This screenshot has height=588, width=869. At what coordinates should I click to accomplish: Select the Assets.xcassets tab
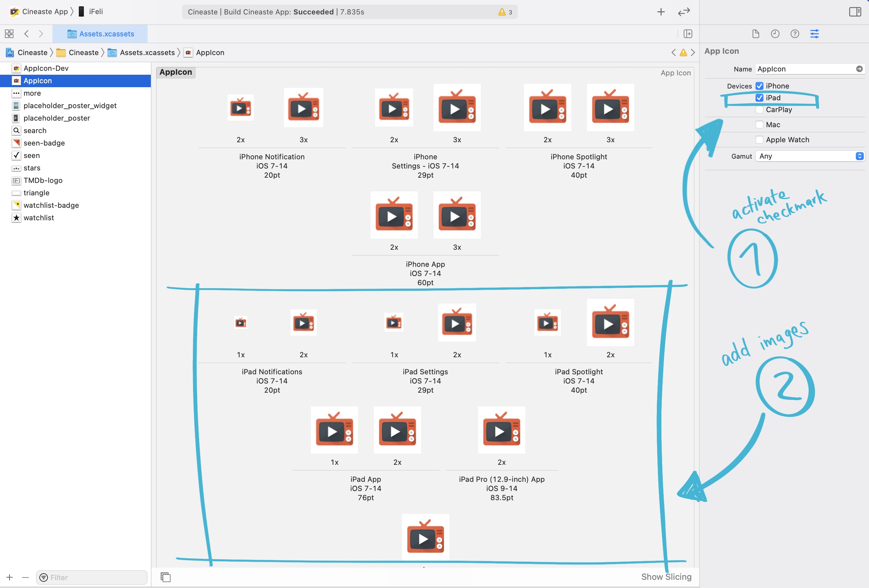pyautogui.click(x=100, y=34)
